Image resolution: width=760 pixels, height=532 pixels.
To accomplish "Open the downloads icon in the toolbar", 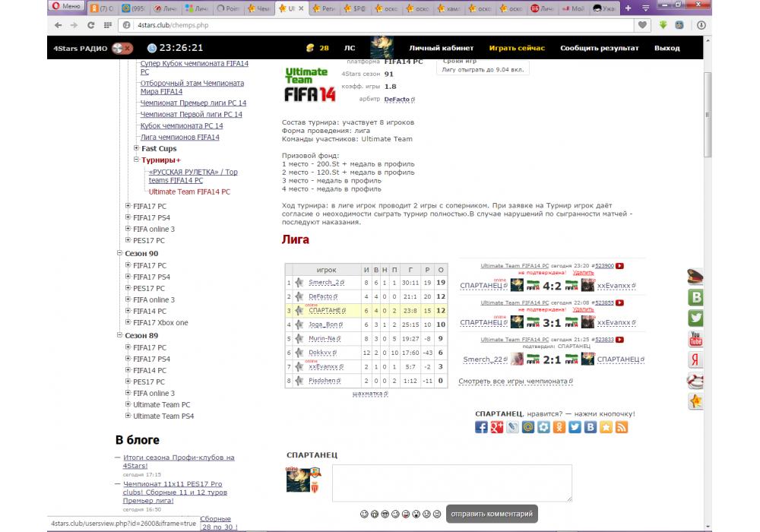I will click(x=701, y=25).
